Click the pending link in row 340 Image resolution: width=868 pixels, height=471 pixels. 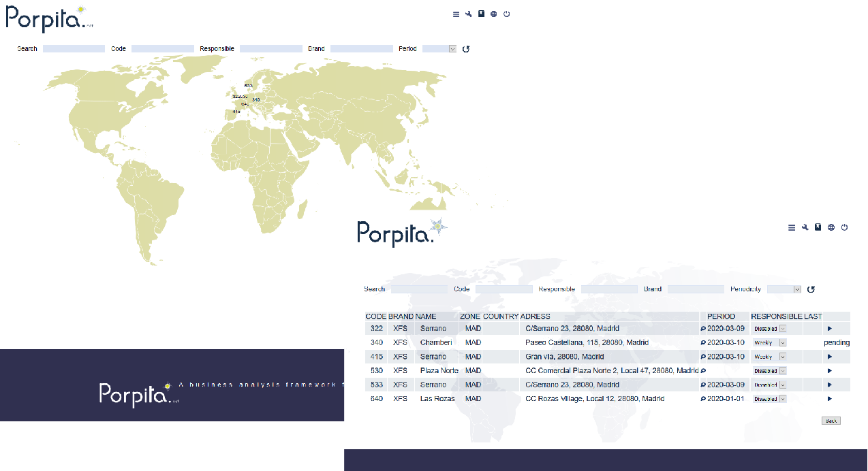(836, 343)
